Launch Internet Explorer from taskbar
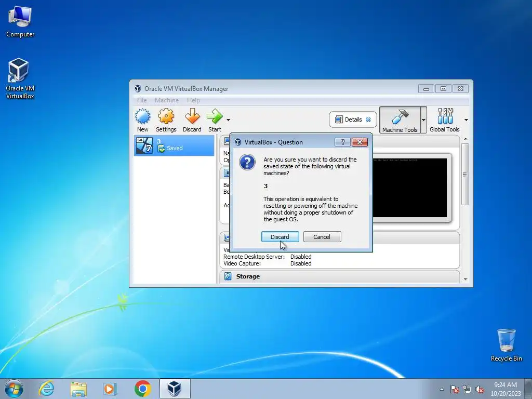 click(46, 389)
